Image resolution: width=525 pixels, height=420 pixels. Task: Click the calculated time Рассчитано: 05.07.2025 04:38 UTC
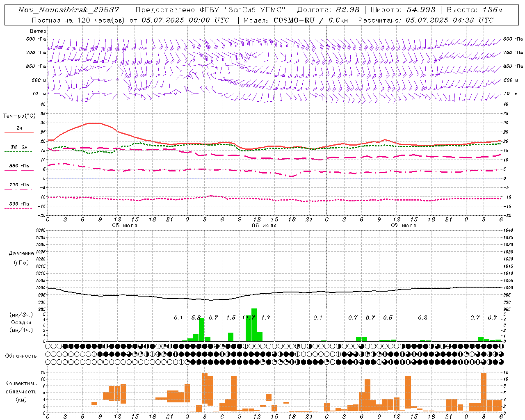point(426,20)
